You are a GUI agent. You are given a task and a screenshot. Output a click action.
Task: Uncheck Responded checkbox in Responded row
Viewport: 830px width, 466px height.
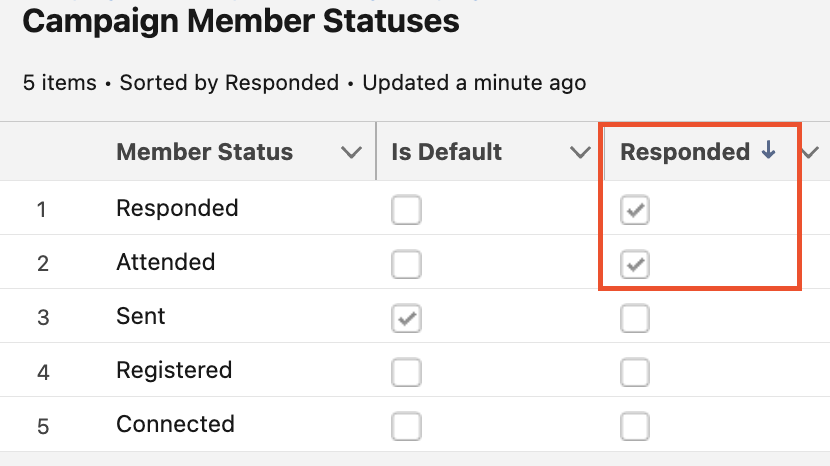click(x=635, y=210)
